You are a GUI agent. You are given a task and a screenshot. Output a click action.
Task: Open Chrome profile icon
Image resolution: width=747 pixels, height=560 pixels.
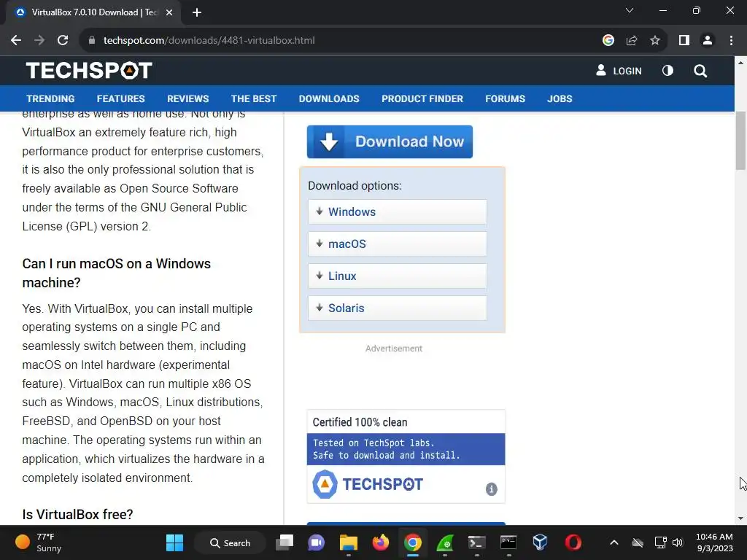[x=708, y=41]
